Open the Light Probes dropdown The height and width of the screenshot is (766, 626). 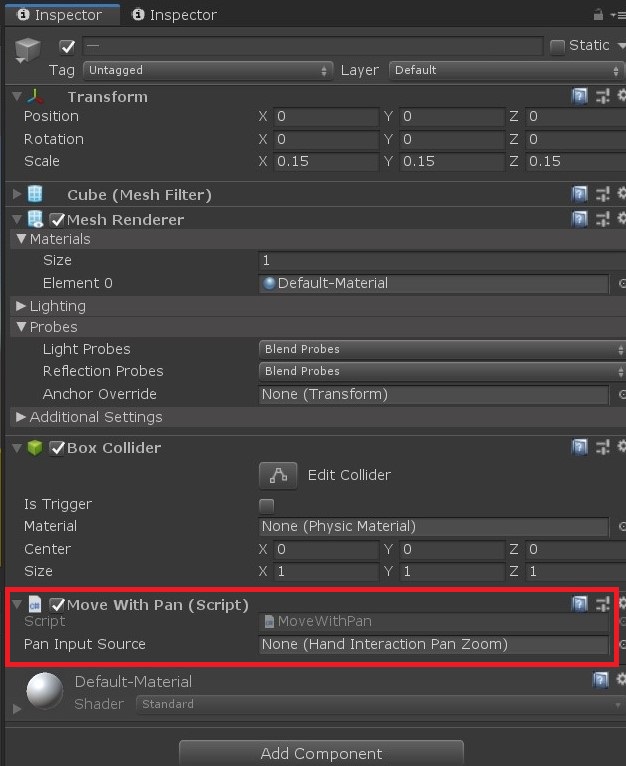[442, 349]
